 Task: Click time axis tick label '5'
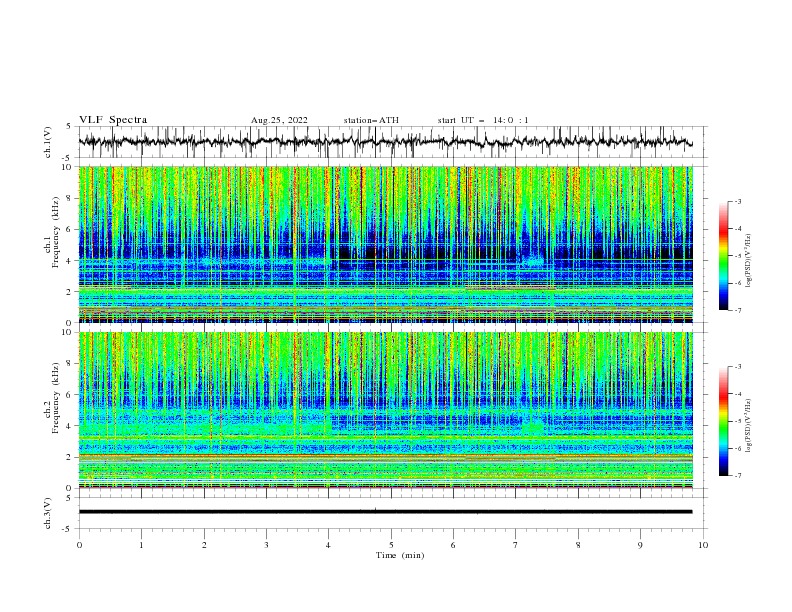coord(391,545)
